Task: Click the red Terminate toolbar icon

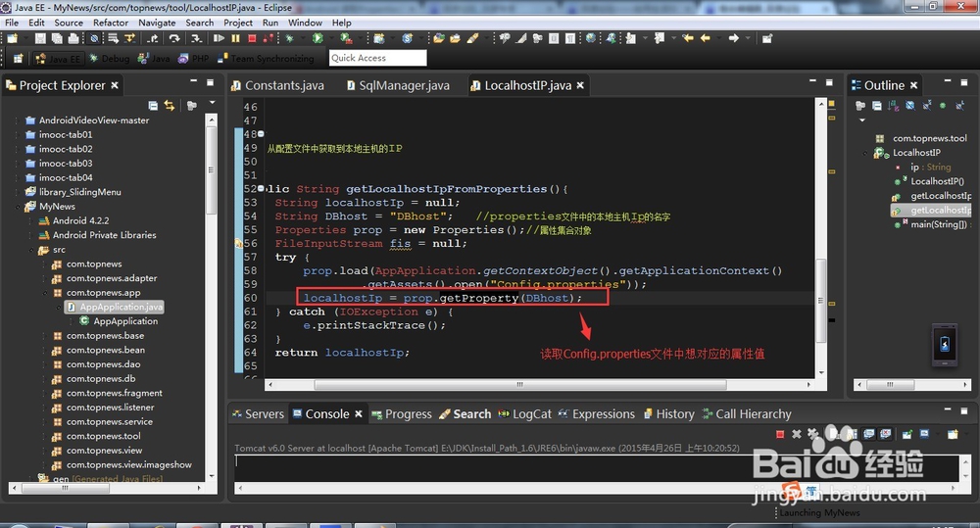Action: [252, 39]
